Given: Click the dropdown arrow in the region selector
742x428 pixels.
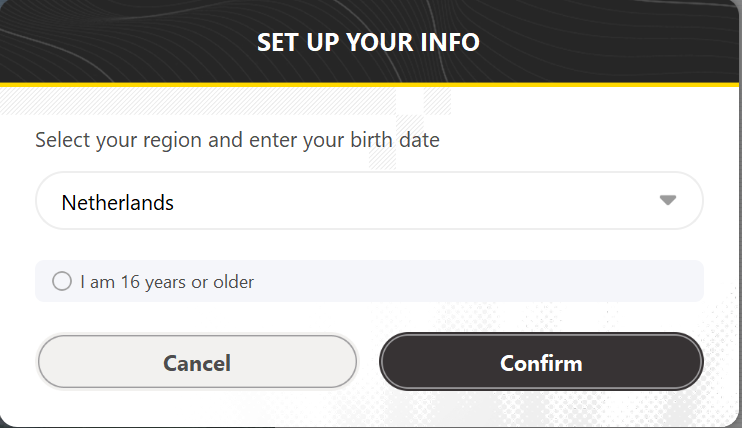Looking at the screenshot, I should click(668, 201).
